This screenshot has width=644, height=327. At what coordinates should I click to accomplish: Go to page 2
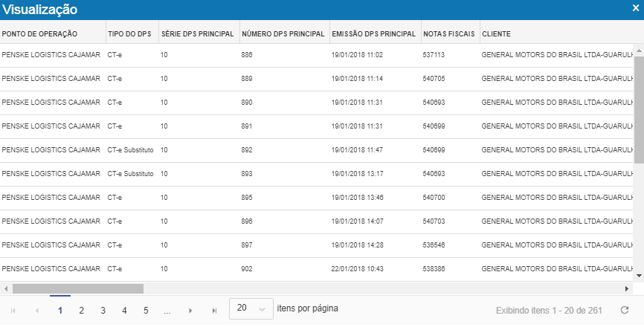81,311
